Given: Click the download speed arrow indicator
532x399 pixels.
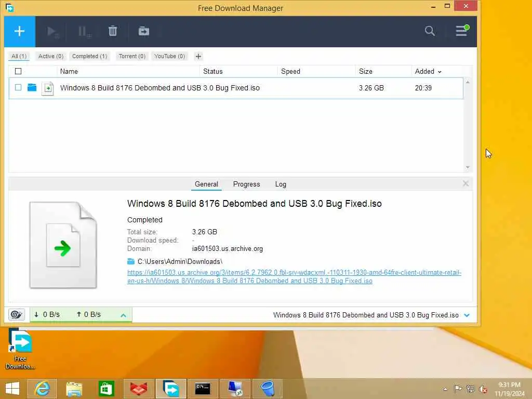Looking at the screenshot, I should point(36,314).
